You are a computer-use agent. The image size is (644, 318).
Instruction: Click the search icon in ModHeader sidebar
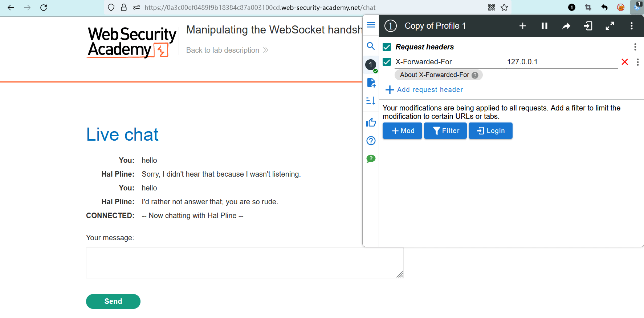371,46
